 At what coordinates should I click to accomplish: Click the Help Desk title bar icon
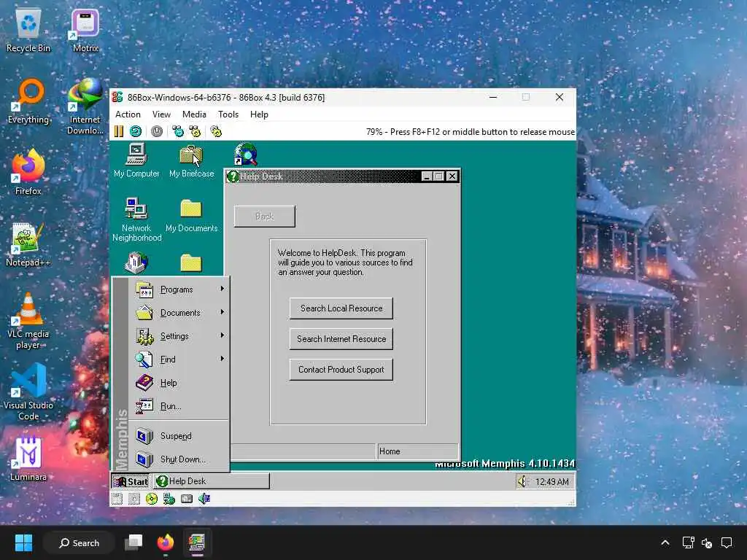(x=233, y=176)
